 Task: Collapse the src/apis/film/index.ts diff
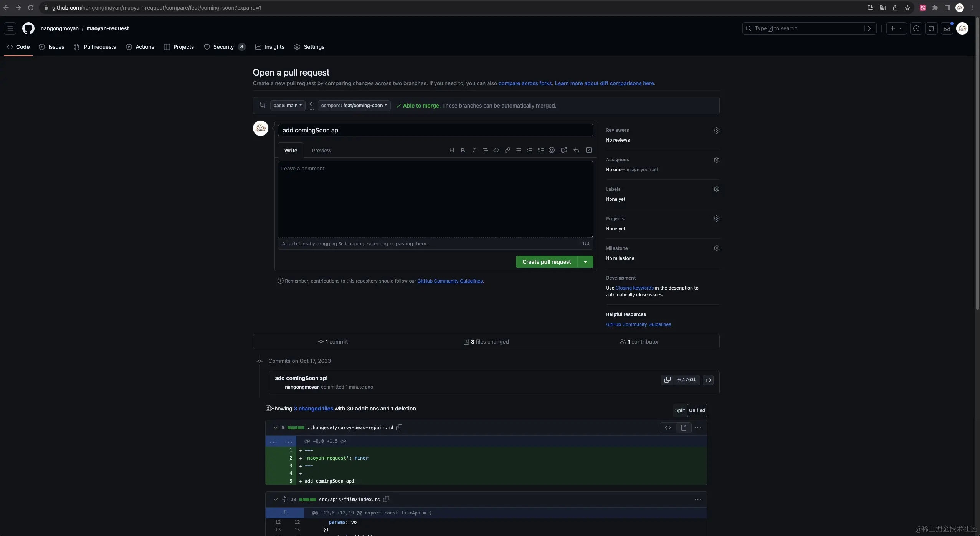tap(275, 499)
